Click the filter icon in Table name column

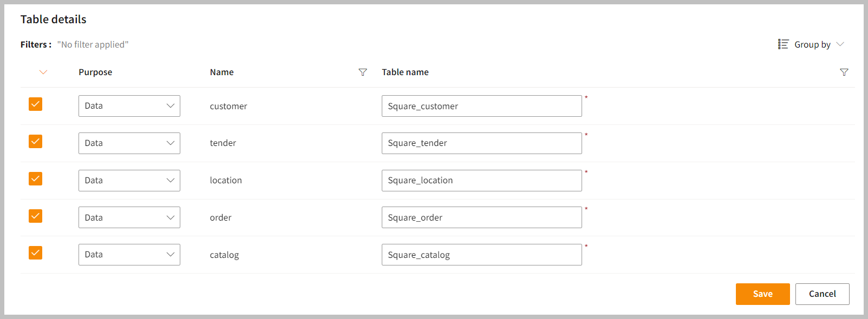point(844,72)
